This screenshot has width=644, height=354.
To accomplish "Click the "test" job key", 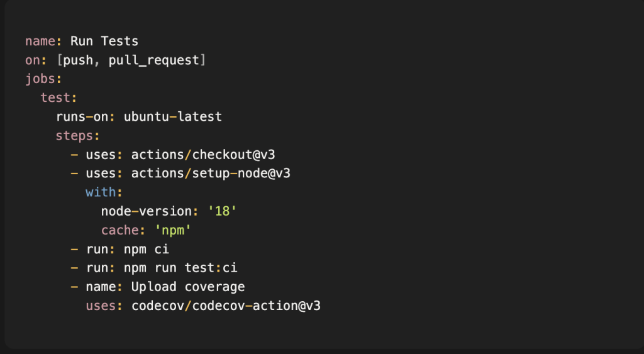I will tap(55, 98).
